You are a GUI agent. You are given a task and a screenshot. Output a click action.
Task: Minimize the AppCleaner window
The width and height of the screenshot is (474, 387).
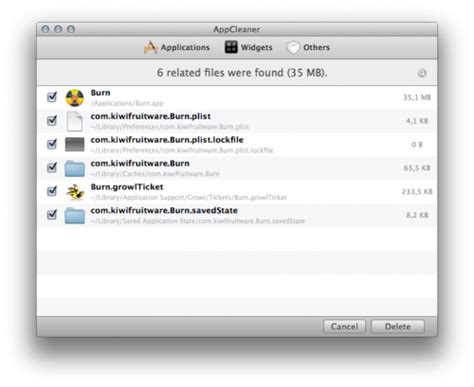58,29
